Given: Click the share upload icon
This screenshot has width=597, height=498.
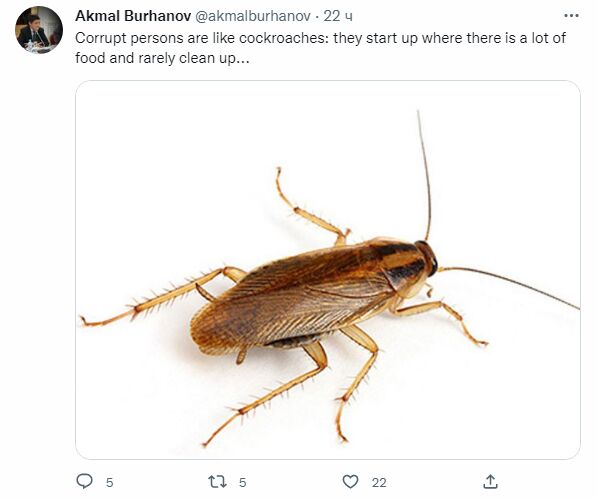Looking at the screenshot, I should 490,482.
